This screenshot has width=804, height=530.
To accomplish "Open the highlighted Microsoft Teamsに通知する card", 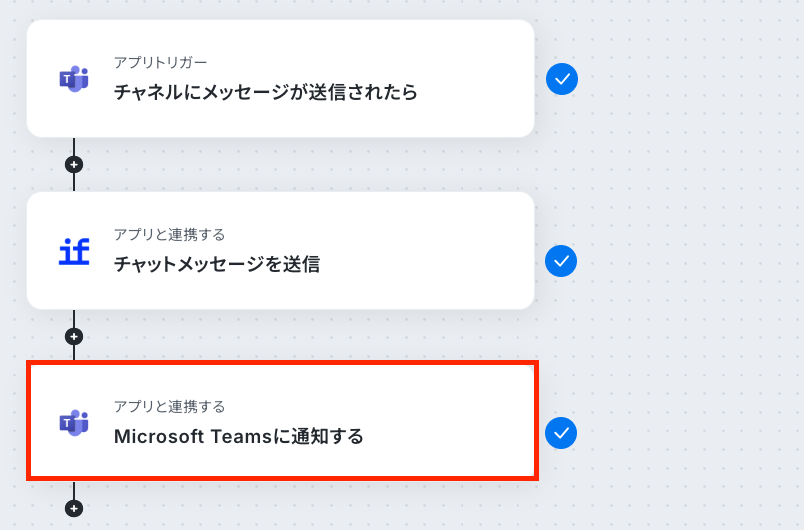I will point(282,421).
